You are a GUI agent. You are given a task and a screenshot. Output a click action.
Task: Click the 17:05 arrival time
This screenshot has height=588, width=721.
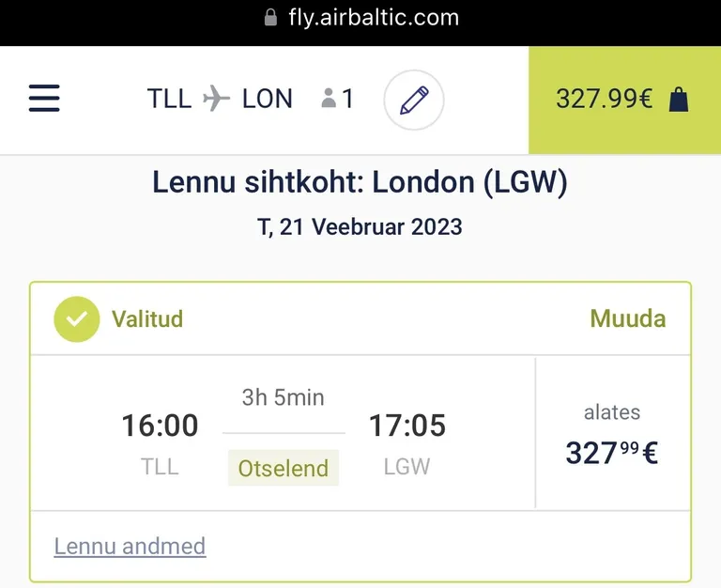click(x=407, y=425)
